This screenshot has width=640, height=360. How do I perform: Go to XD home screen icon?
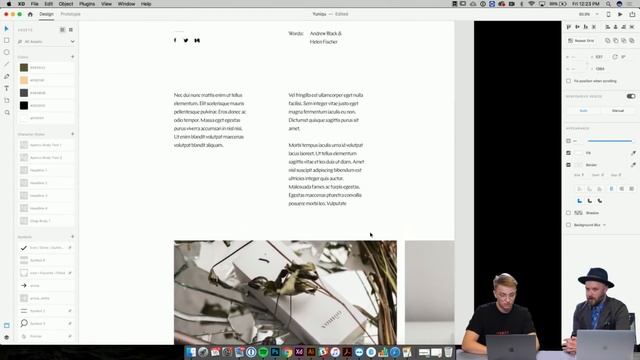(x=30, y=14)
